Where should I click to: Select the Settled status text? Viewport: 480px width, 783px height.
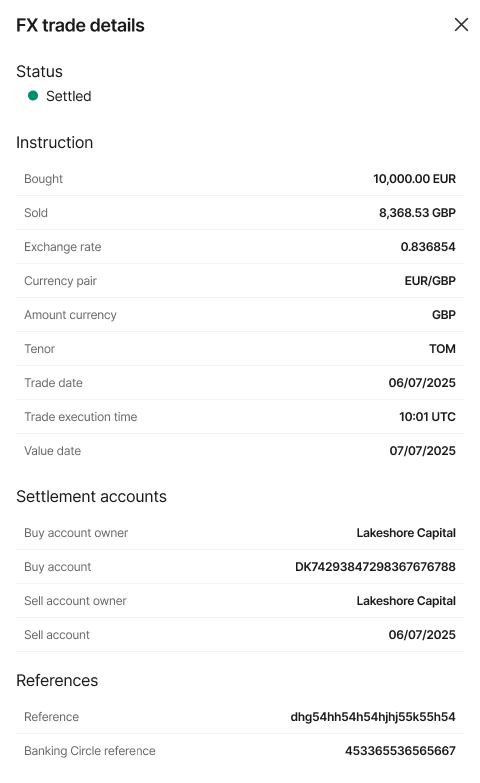(68, 96)
